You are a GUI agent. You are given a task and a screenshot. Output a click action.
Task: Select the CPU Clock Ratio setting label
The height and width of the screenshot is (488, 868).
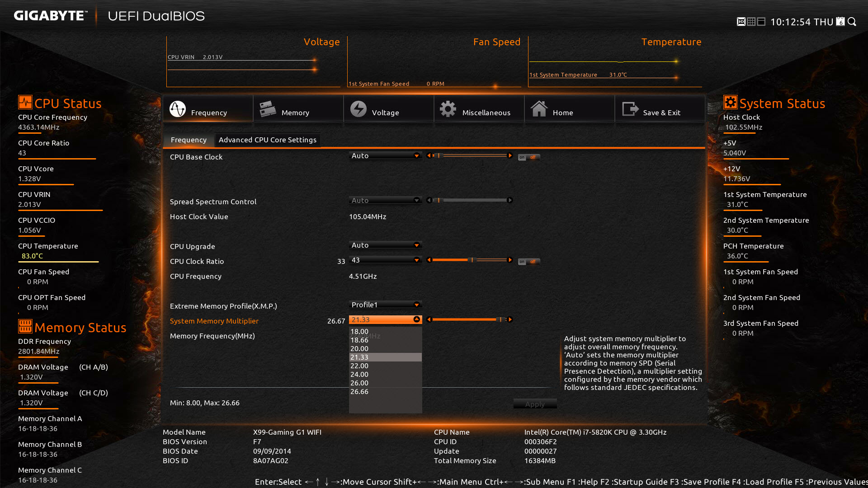click(197, 261)
